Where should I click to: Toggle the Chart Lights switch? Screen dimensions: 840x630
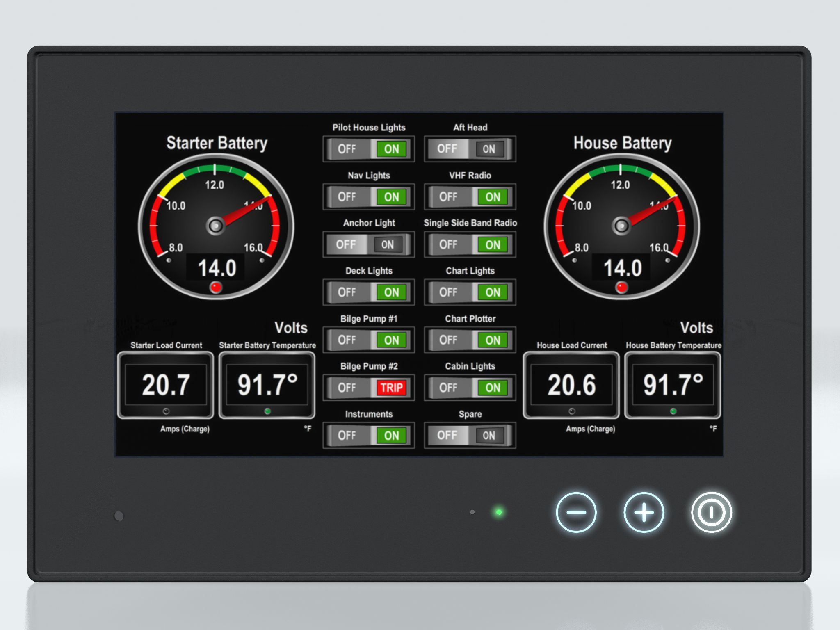(470, 292)
